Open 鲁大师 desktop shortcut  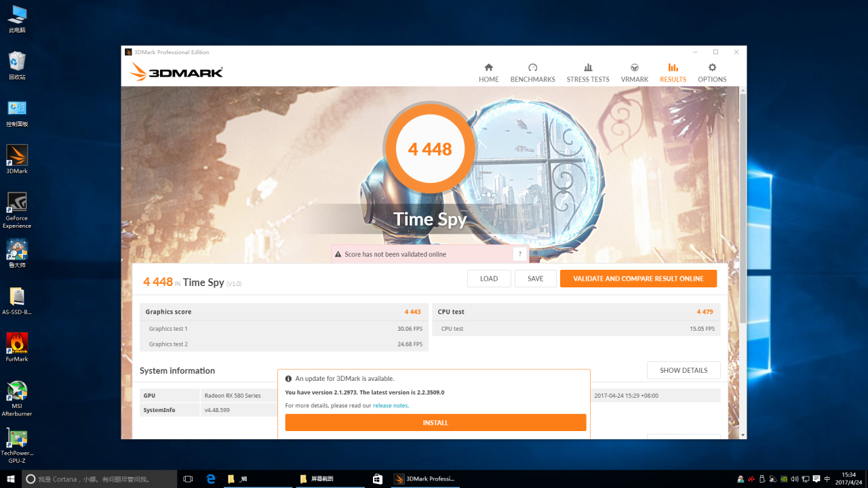coord(17,254)
